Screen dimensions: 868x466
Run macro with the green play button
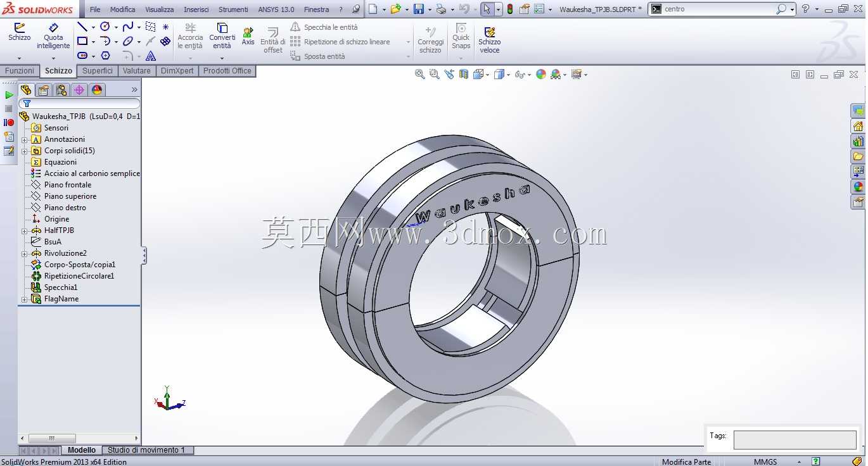[x=9, y=95]
